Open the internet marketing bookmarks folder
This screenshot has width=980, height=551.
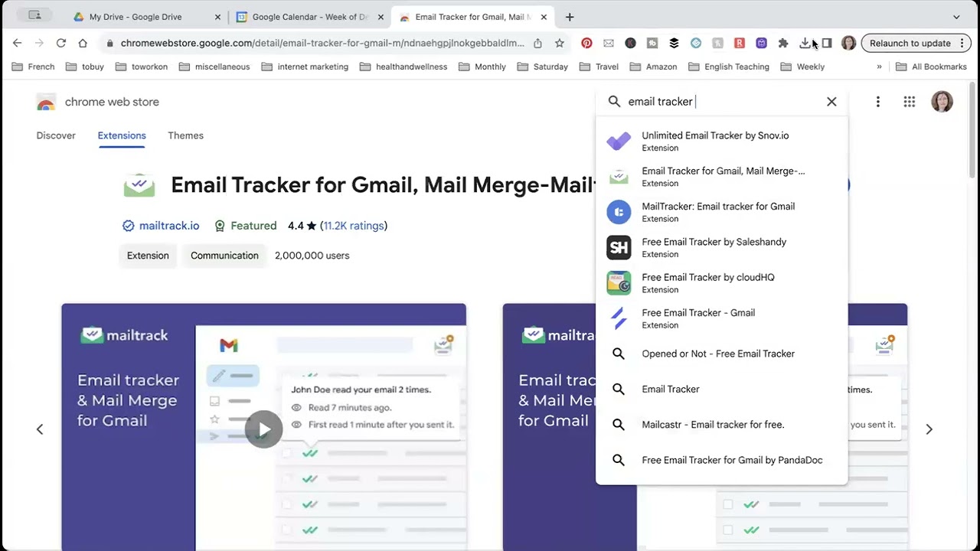click(305, 67)
